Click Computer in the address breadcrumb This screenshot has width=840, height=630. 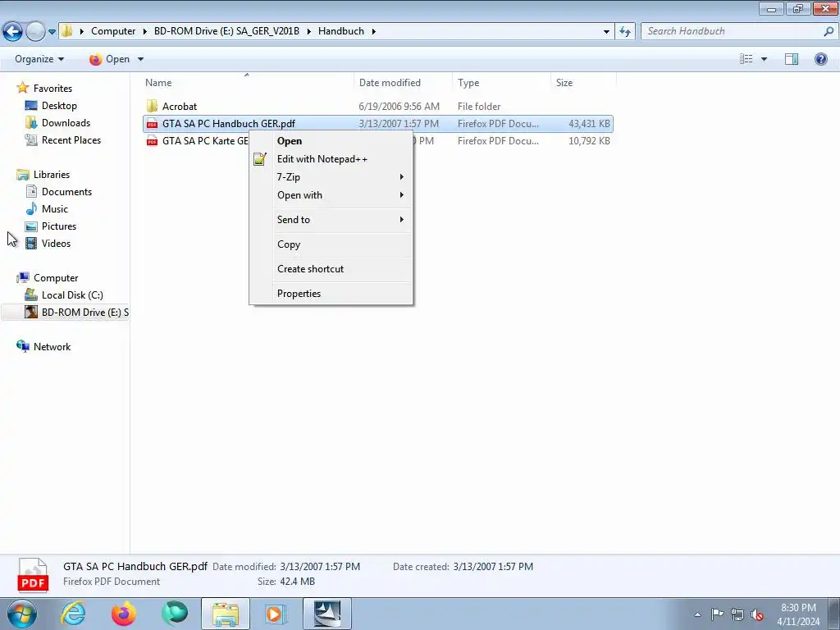[113, 31]
